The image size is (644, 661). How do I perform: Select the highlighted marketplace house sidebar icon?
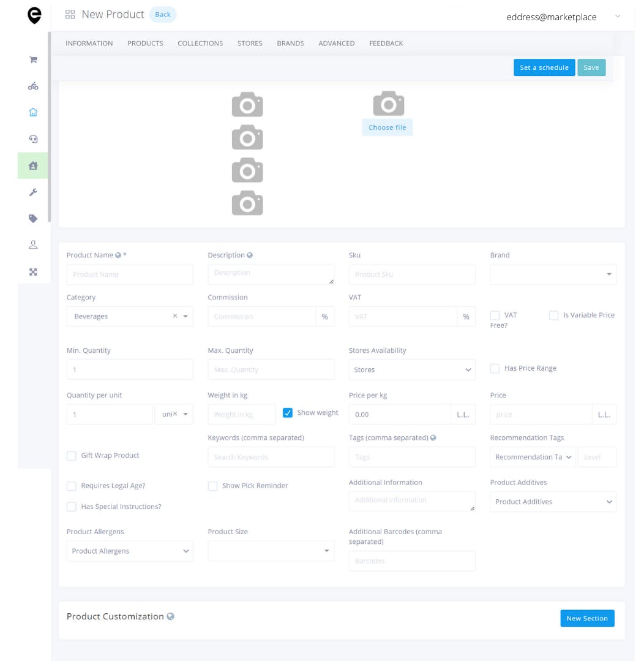[x=33, y=165]
